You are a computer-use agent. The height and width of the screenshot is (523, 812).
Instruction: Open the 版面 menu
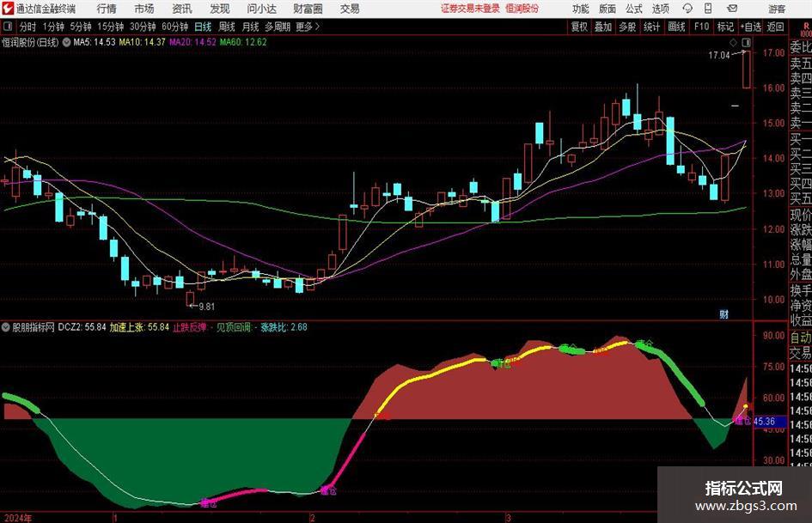coord(607,9)
